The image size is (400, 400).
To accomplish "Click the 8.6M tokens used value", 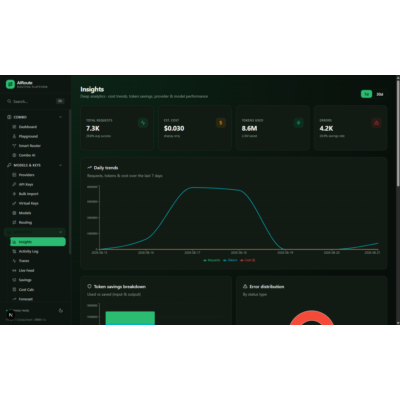I will [249, 128].
